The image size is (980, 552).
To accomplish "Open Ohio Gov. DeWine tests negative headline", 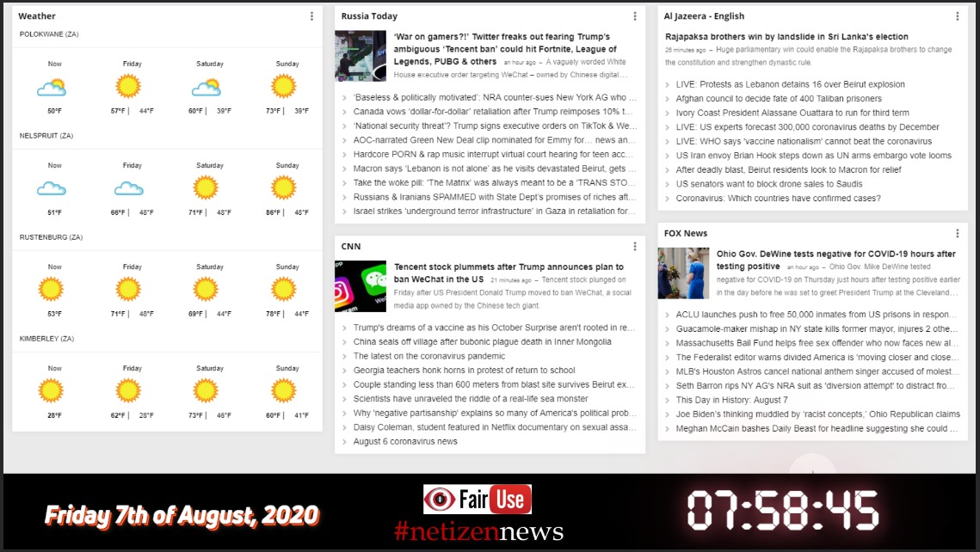I will [835, 260].
